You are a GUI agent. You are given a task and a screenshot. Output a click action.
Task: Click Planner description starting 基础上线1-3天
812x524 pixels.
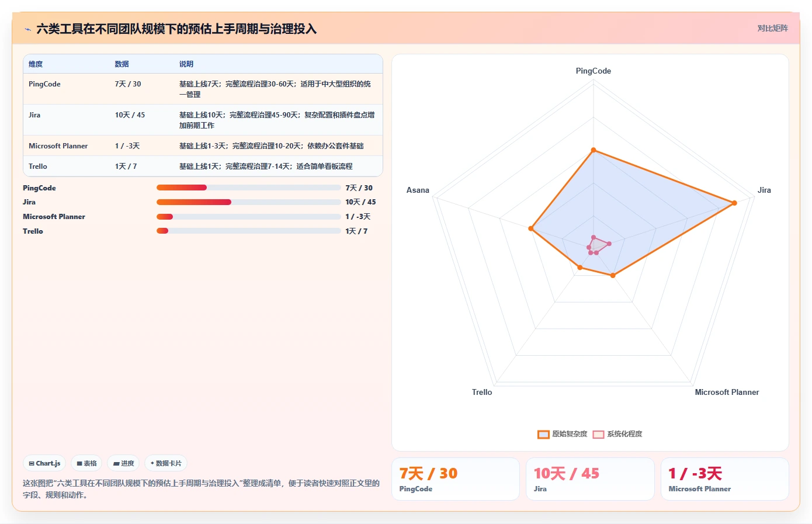coord(271,146)
